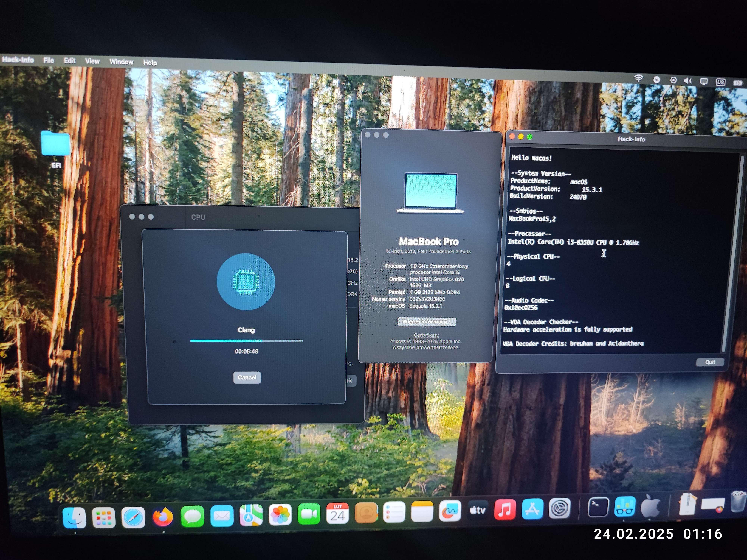Open FaceTime from the Dock
Viewport: 747px width, 560px height.
click(309, 514)
